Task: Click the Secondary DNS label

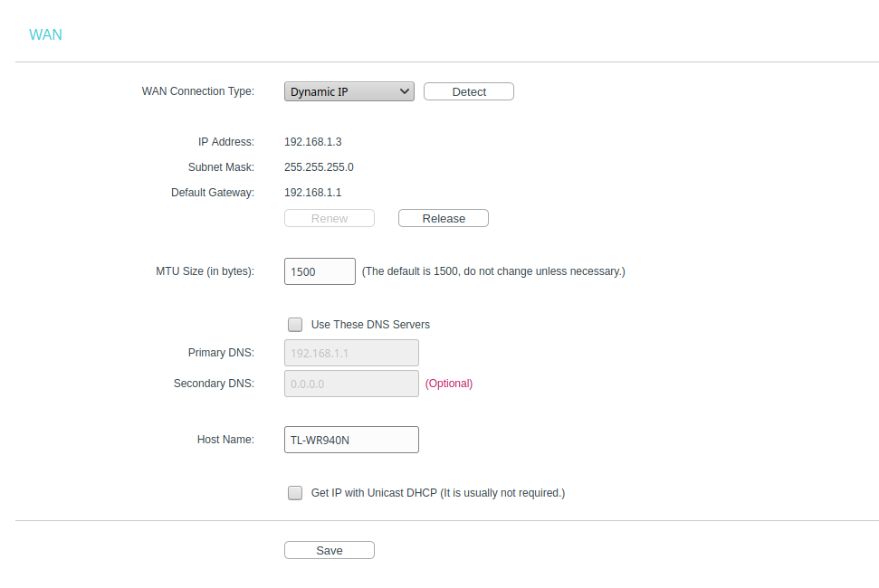Action: [x=214, y=384]
